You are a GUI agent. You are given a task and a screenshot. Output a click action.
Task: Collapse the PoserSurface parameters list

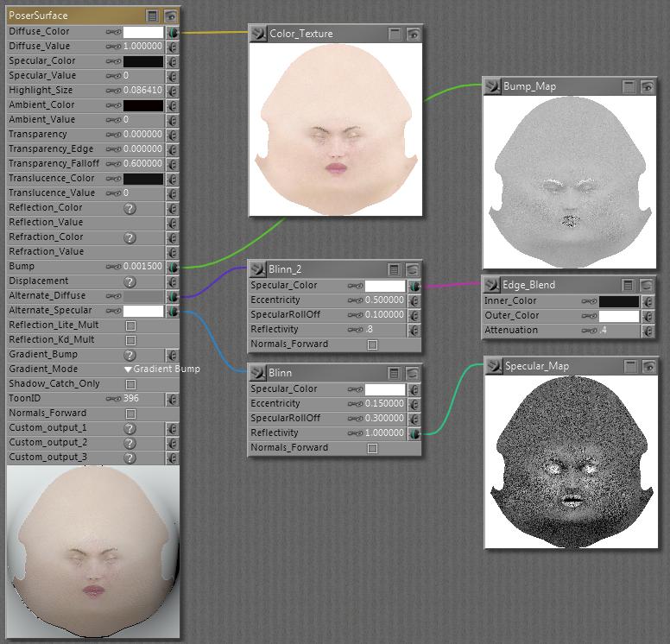[152, 16]
